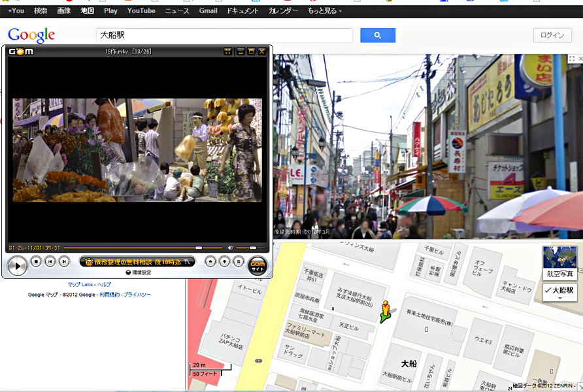Play the video in GOM Player
Screen dimensions: 583x392
coord(17,266)
